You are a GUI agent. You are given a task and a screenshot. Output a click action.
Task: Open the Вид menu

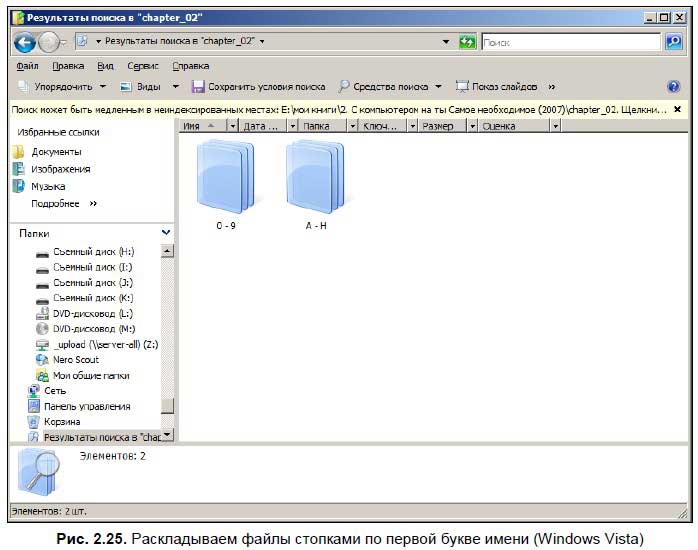(x=105, y=66)
